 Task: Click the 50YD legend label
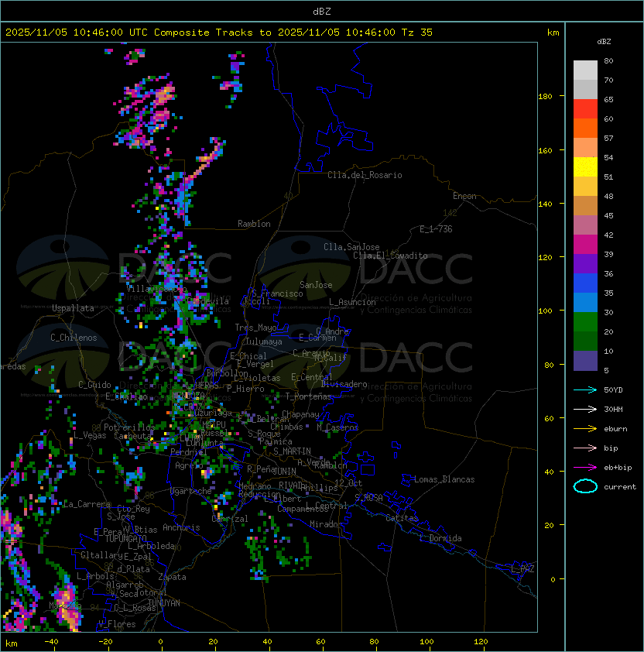click(x=613, y=389)
